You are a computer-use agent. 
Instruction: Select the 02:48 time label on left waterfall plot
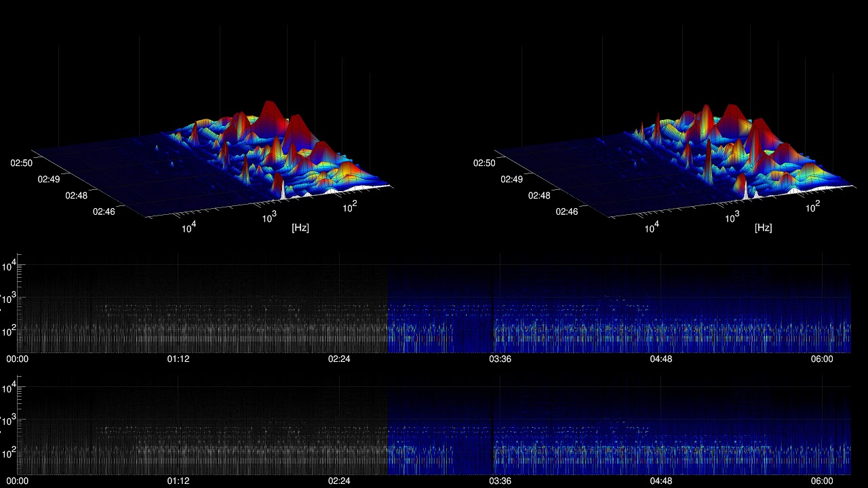76,195
